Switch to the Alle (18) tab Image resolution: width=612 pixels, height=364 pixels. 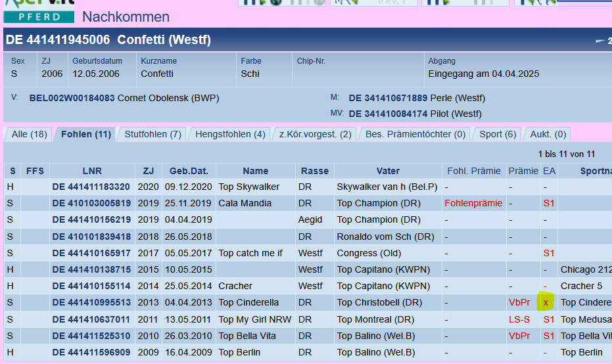[29, 134]
